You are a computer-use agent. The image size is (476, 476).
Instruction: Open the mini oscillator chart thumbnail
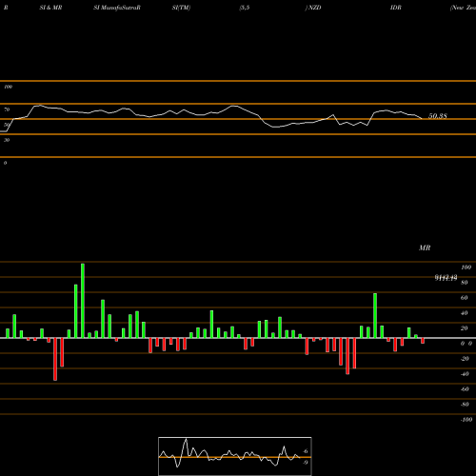coord(235,456)
